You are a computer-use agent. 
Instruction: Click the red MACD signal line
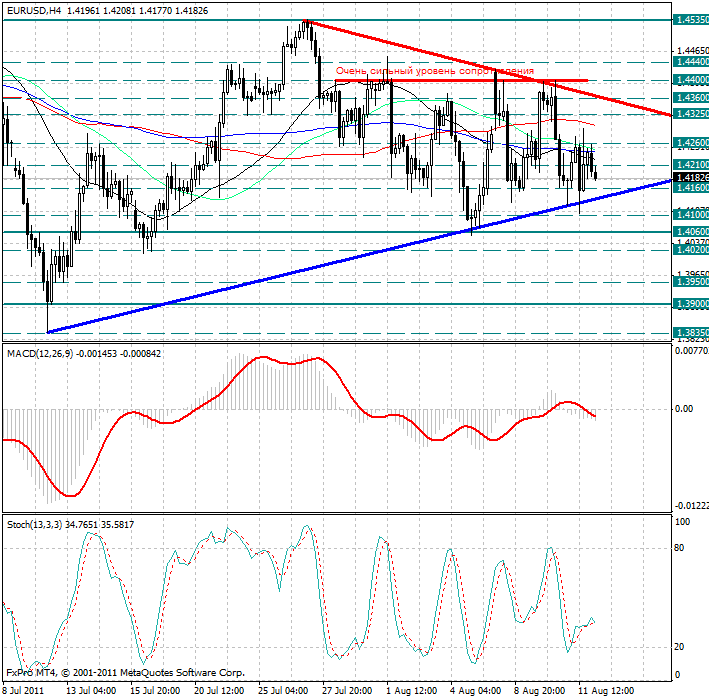click(x=299, y=426)
